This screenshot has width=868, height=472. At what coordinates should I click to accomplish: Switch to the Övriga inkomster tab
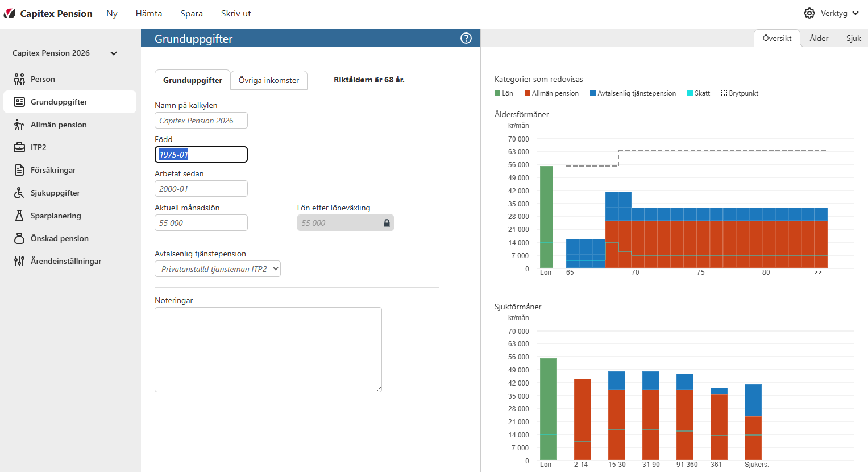tap(268, 80)
